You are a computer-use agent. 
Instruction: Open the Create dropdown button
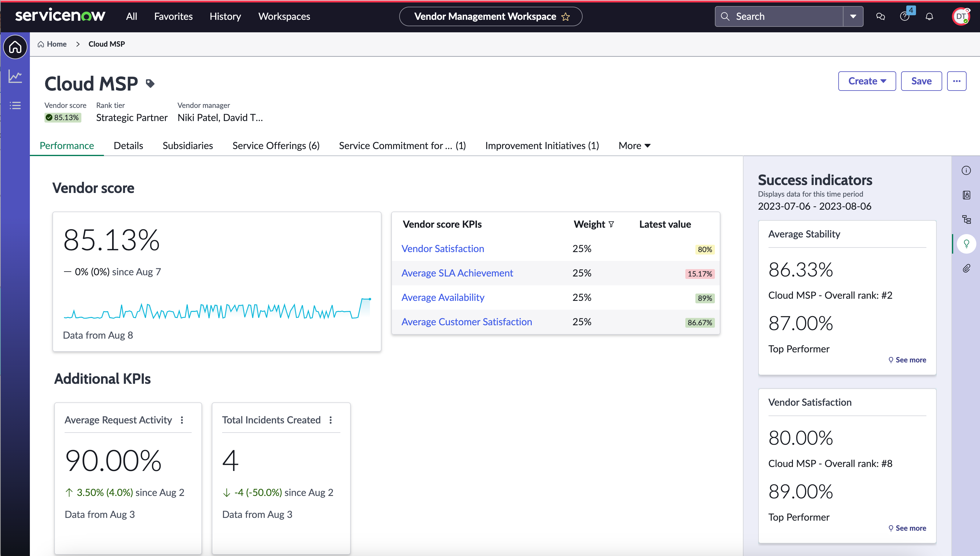point(867,81)
